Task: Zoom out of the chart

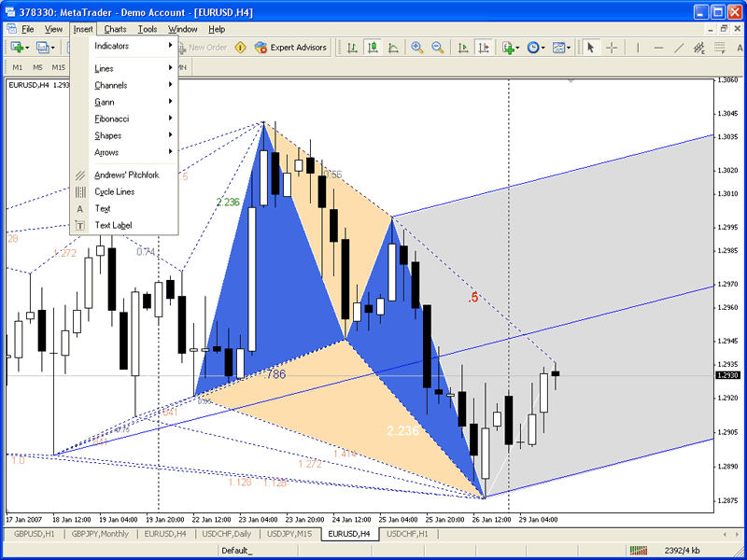Action: (438, 48)
